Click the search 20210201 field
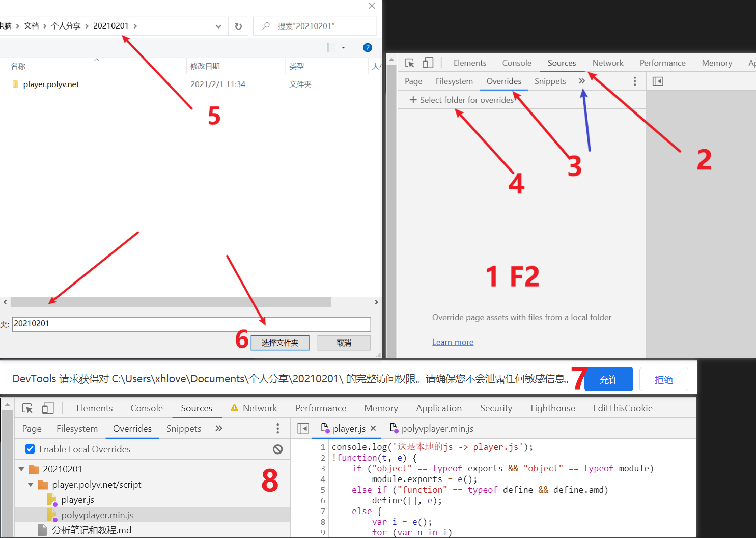 pos(315,26)
